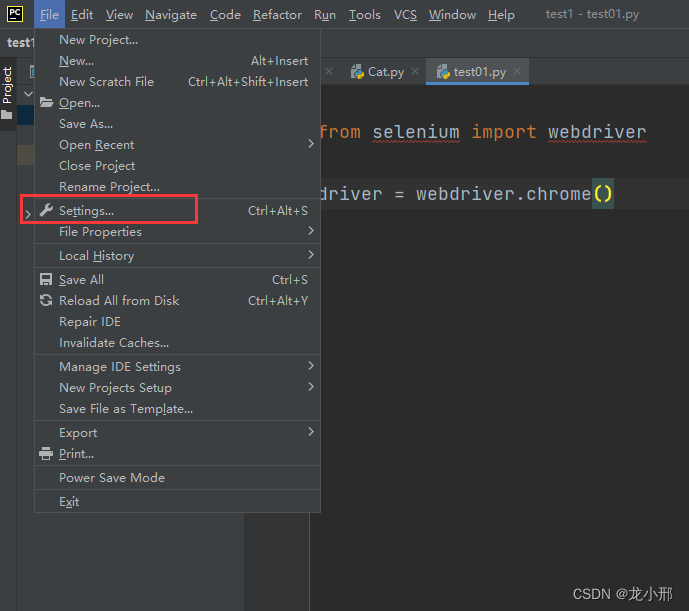Viewport: 689px width, 611px height.
Task: Select Close Project
Action: [178, 166]
